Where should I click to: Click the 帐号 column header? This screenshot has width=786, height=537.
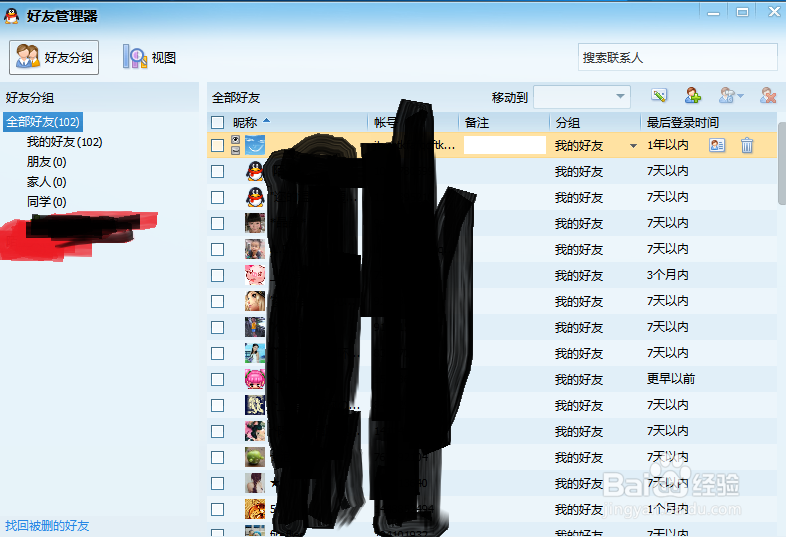(385, 122)
